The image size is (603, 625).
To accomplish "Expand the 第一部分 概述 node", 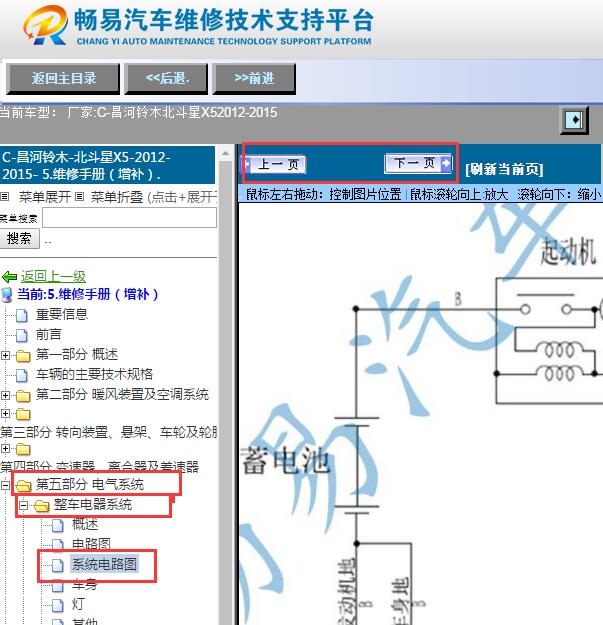I will (5, 355).
